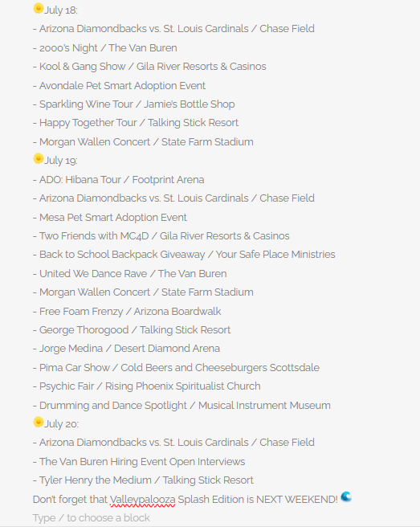This screenshot has height=527, width=420.
Task: Click the Avondale Pet Smart Adoption Event line
Action: [120, 86]
